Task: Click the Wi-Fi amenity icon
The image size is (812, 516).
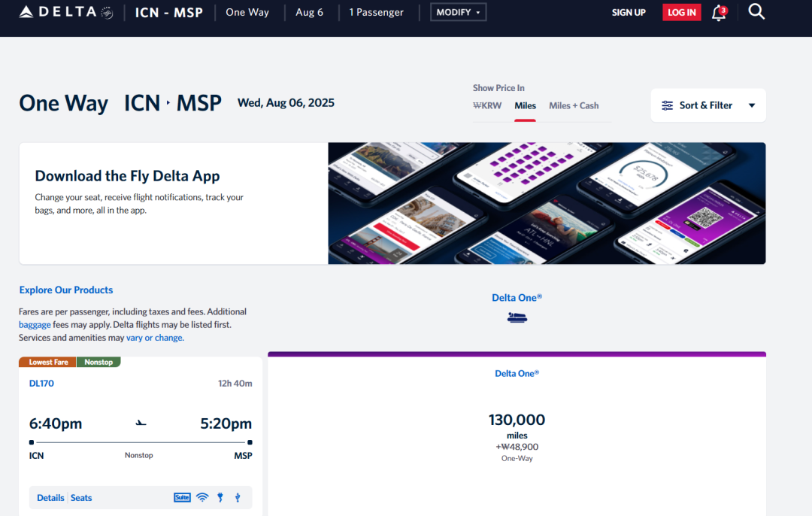Action: click(x=201, y=497)
